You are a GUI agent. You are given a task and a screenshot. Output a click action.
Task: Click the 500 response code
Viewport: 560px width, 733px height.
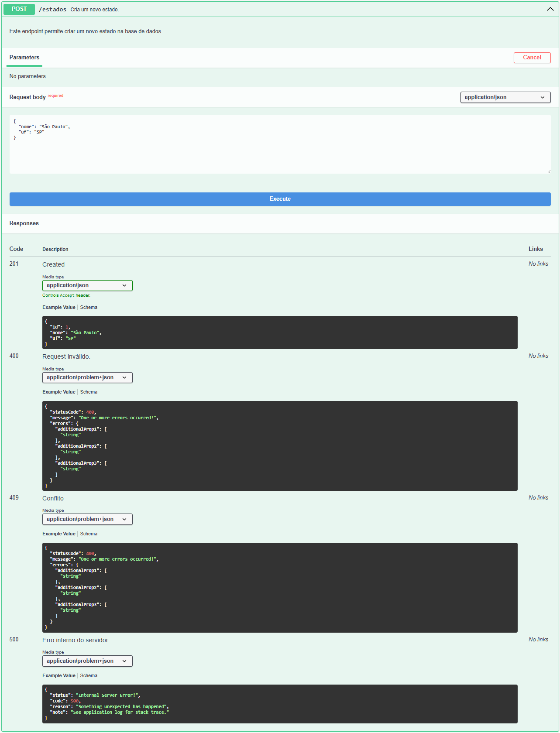(14, 640)
